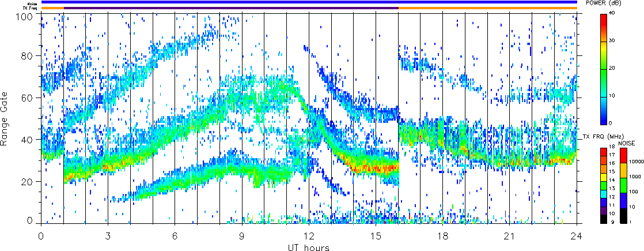Click the long orange TX Freq segment after hour 16
The width and height of the screenshot is (644, 251).
pos(488,8)
